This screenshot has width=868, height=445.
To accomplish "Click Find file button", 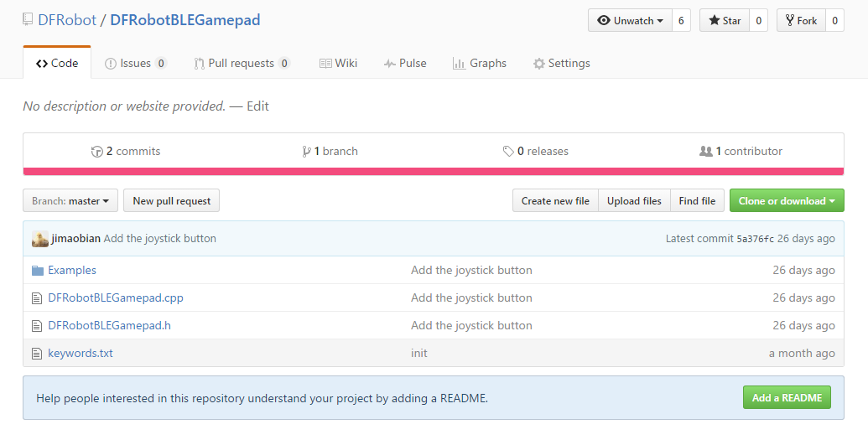I will [x=698, y=200].
